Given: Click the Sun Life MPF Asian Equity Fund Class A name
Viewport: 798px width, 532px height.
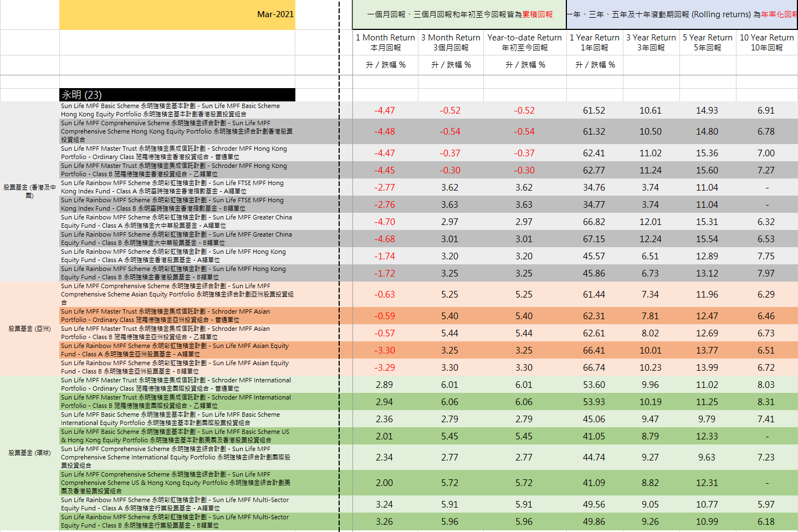Looking at the screenshot, I should 177,350.
